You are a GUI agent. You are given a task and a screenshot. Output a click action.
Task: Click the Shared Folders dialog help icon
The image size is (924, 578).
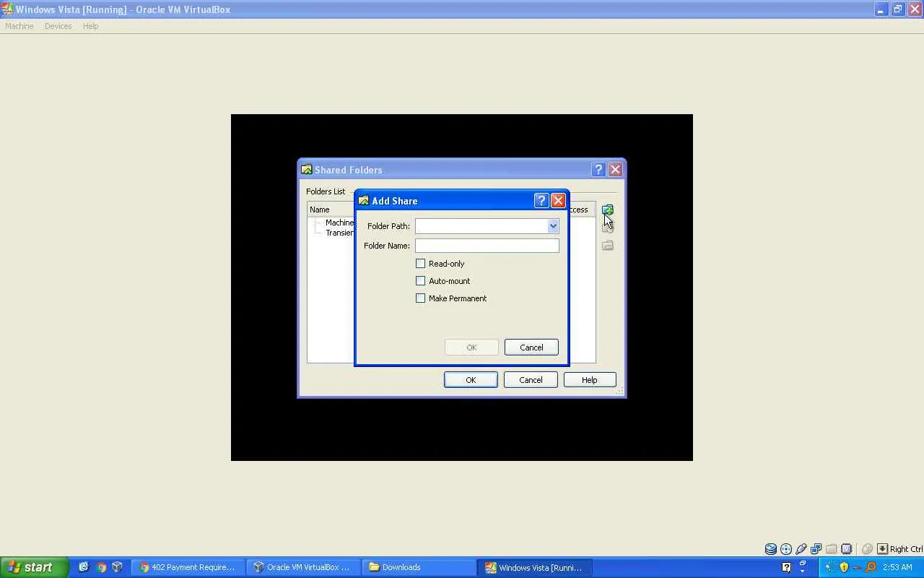coord(598,170)
